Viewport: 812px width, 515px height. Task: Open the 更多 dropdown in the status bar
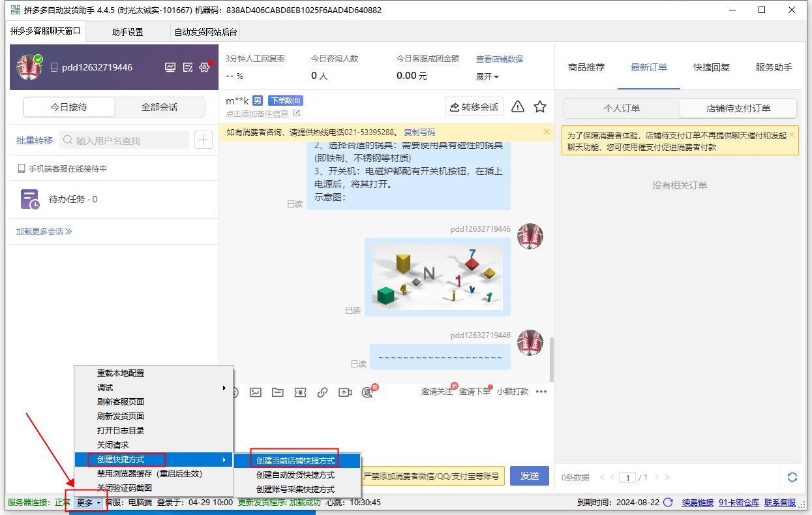[88, 503]
